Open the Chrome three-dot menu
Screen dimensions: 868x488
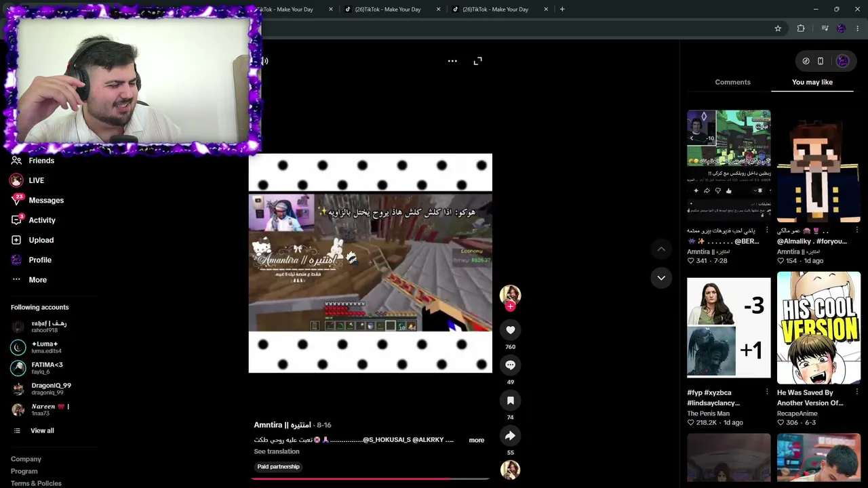coord(858,28)
